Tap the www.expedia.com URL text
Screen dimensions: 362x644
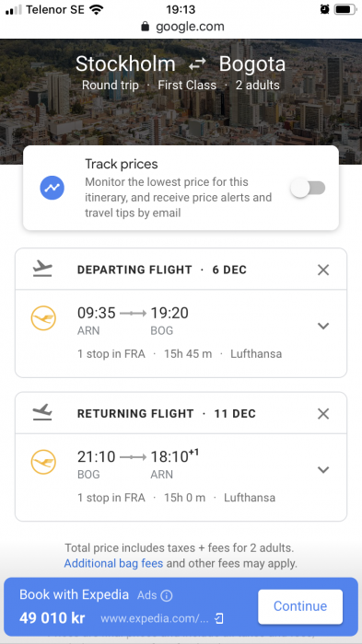click(155, 618)
